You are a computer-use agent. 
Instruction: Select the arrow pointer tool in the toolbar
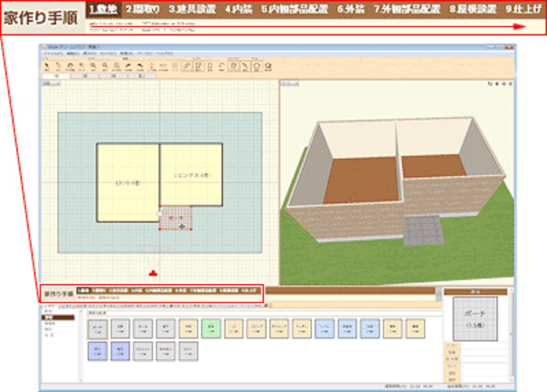click(45, 65)
